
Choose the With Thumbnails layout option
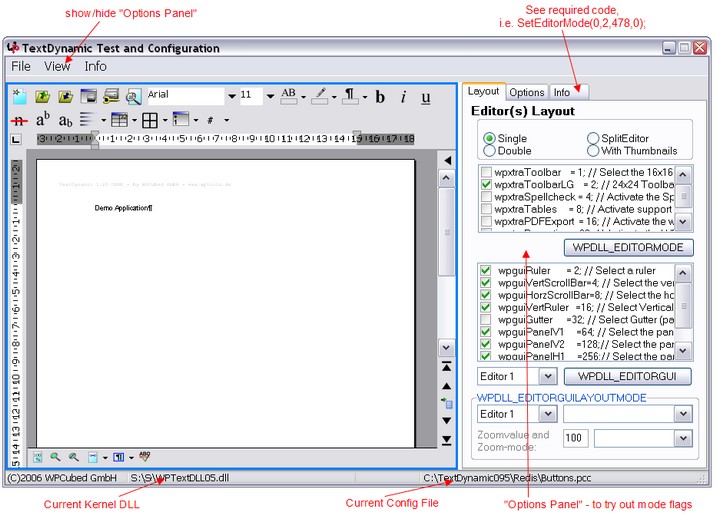pos(593,151)
